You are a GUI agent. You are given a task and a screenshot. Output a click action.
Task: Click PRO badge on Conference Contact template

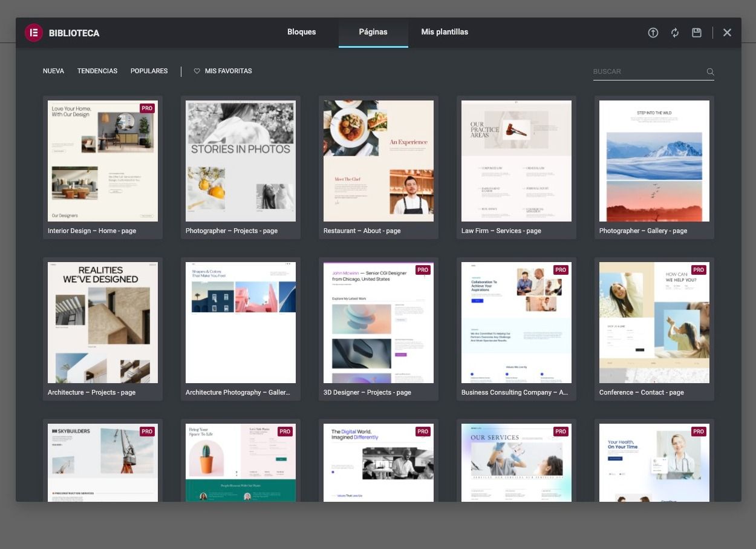click(699, 270)
